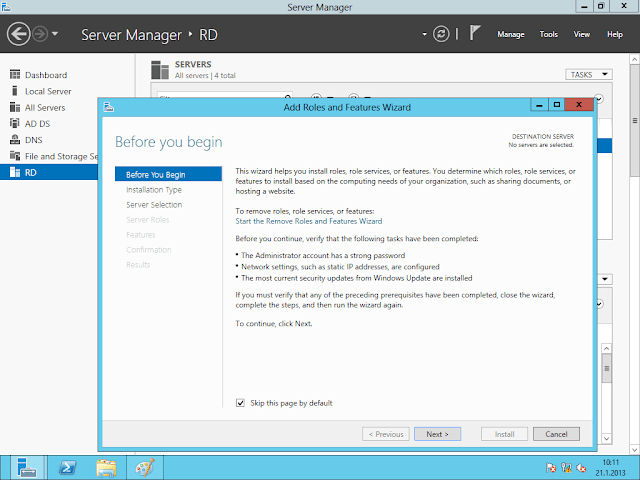Click Start the Remove Roles and Features Wizard link
The height and width of the screenshot is (480, 640).
[x=308, y=220]
